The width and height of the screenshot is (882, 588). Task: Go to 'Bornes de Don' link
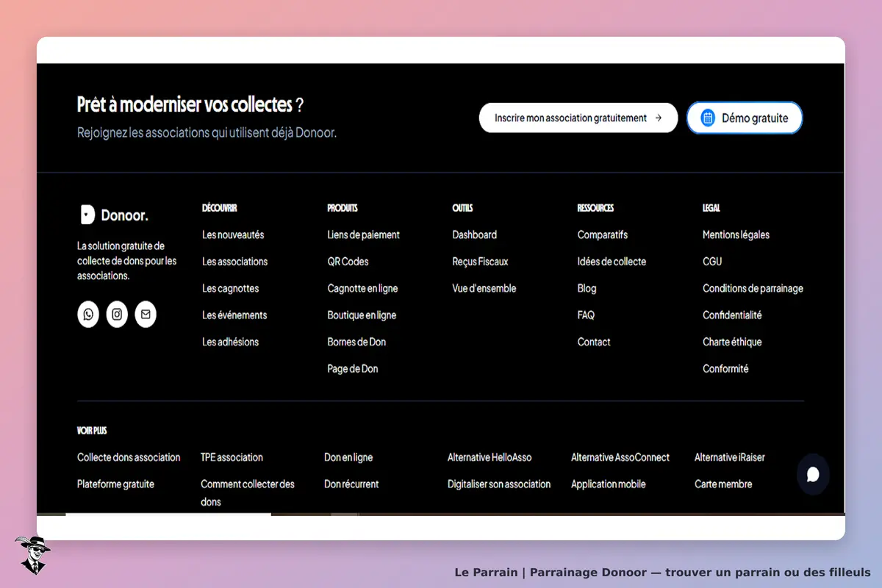click(x=356, y=342)
